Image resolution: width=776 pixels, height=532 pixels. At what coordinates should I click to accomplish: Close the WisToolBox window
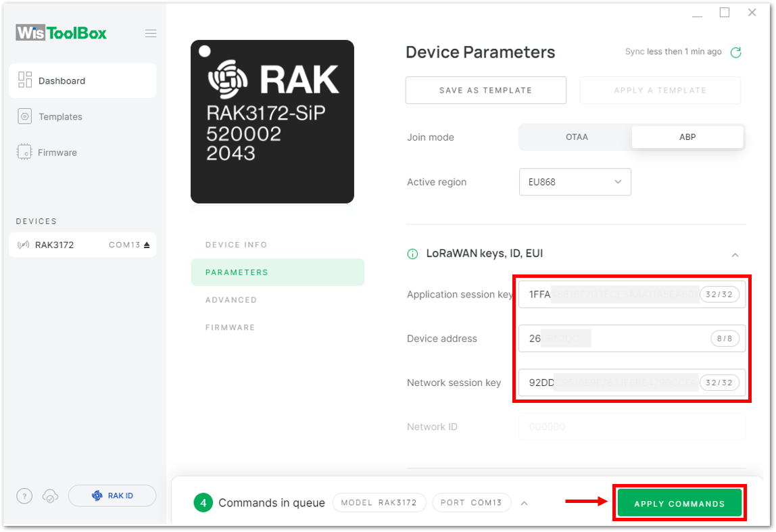coord(752,12)
